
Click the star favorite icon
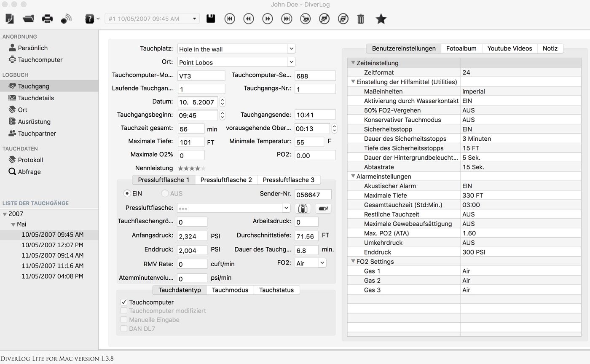click(x=381, y=19)
